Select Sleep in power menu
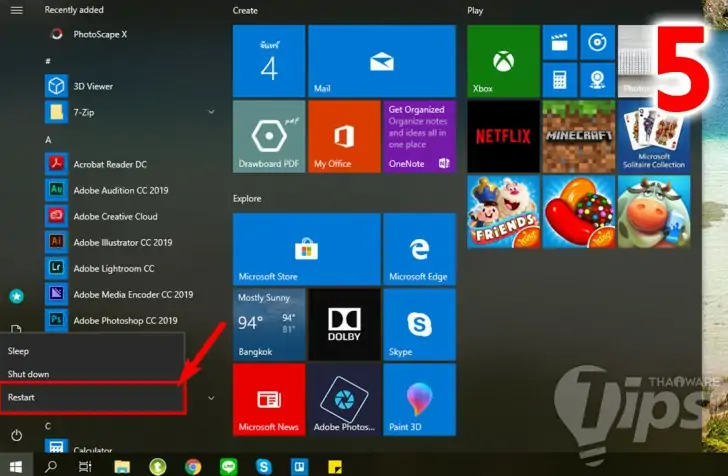Screen dimensions: 728x476 pos(92,351)
